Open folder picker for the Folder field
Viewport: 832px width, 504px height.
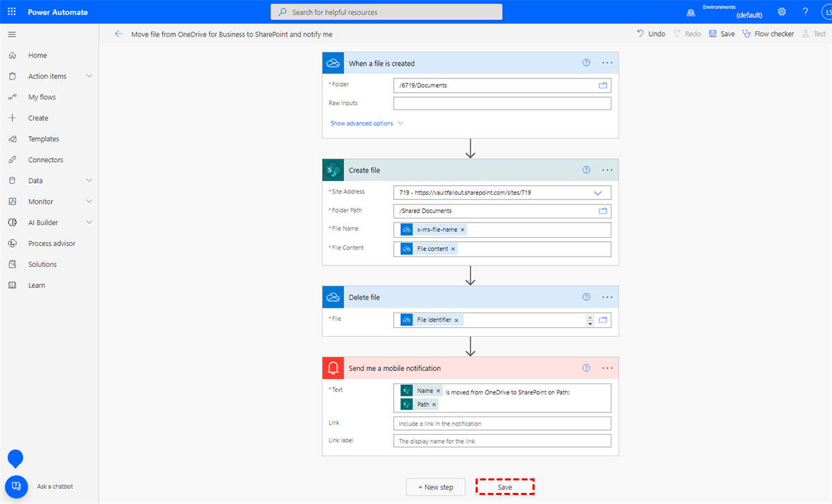coord(603,85)
